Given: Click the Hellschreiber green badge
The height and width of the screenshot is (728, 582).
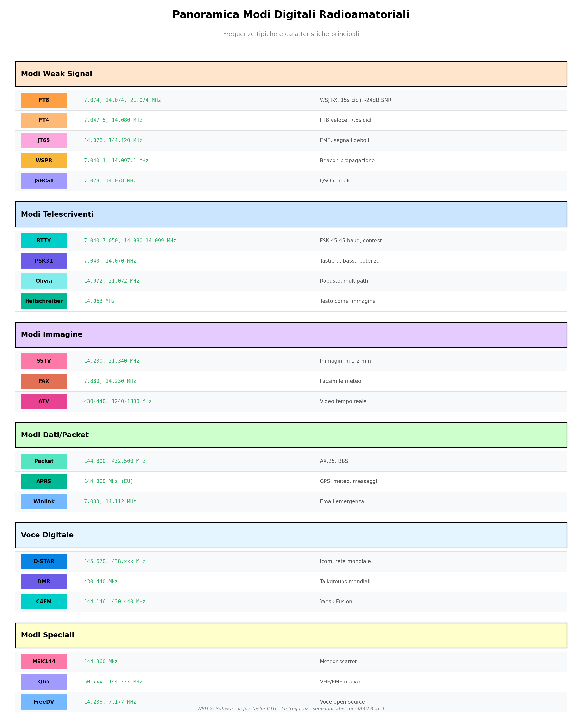Looking at the screenshot, I should [44, 301].
